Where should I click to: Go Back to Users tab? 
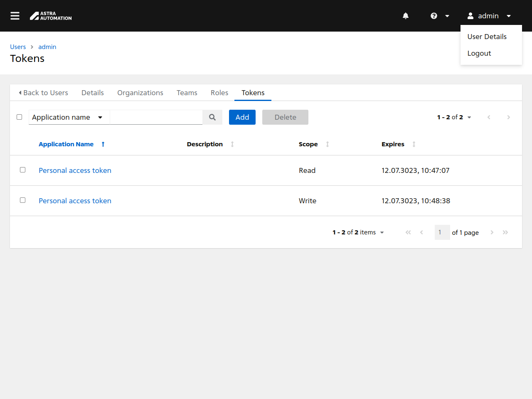point(43,93)
